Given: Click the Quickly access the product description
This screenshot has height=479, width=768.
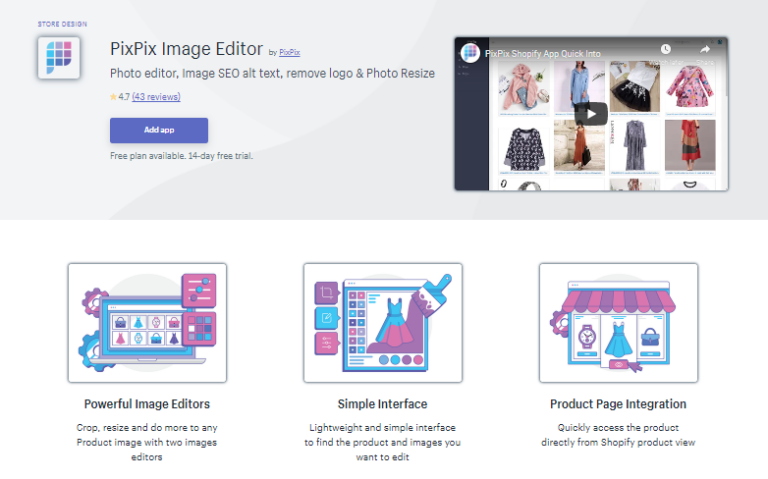Looking at the screenshot, I should 618,435.
